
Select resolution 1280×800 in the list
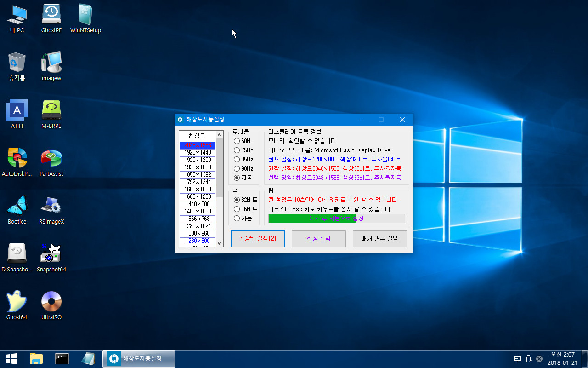(x=198, y=241)
